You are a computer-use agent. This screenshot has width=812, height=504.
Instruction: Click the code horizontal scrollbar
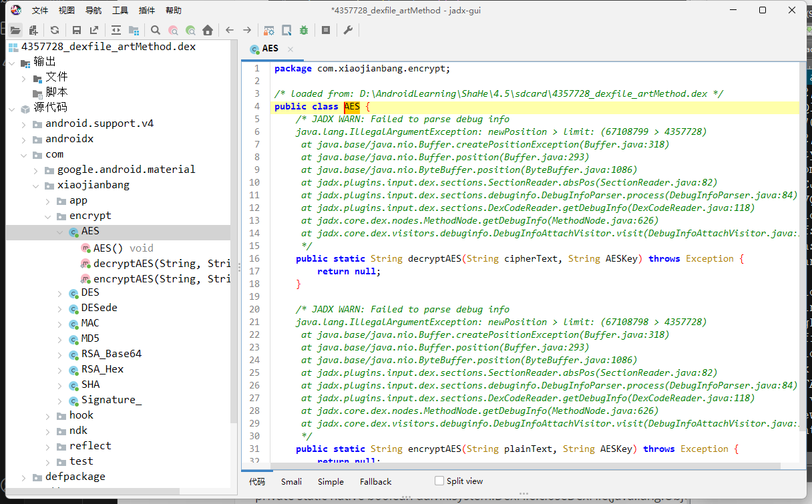coord(521,467)
